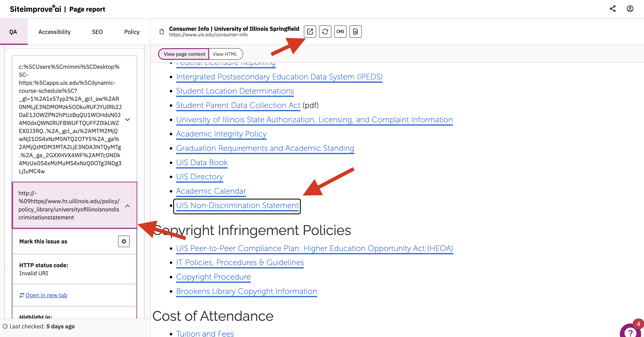This screenshot has height=337, width=644.
Task: Open the account profile menu
Action: tap(630, 9)
